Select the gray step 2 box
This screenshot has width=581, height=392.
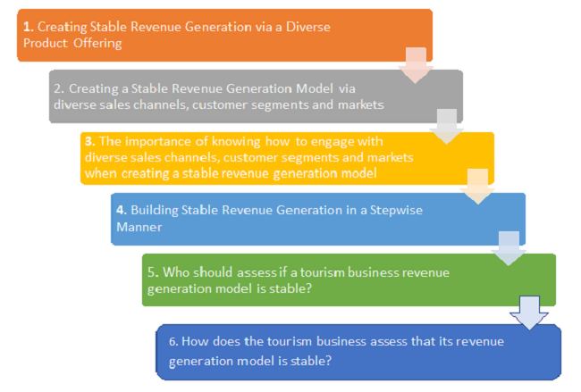click(255, 96)
